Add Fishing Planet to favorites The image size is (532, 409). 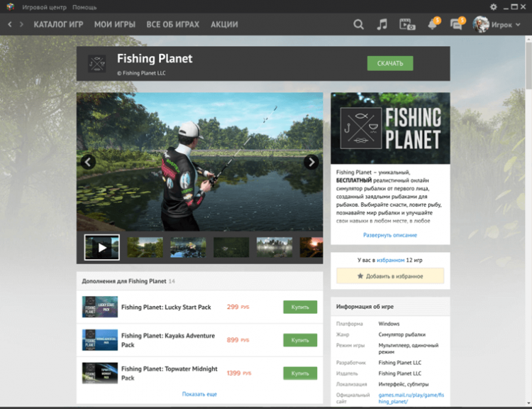pos(390,276)
